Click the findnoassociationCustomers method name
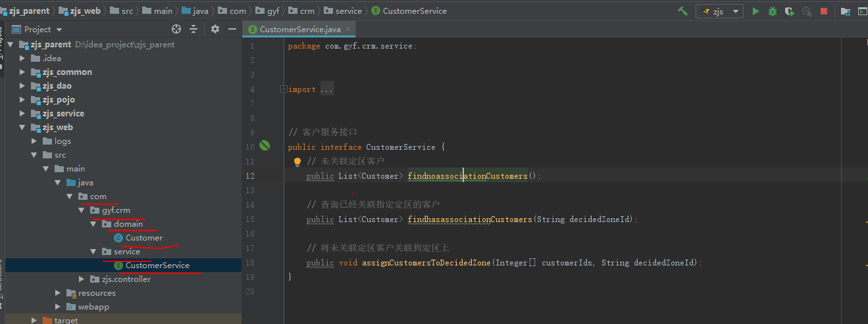868x324 pixels. click(x=467, y=176)
